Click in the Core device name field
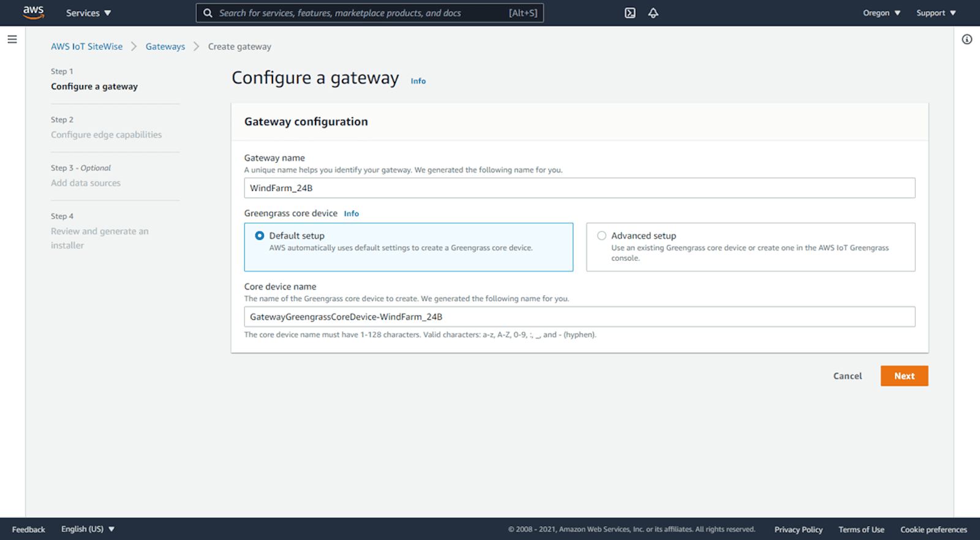The width and height of the screenshot is (980, 540). [x=579, y=317]
